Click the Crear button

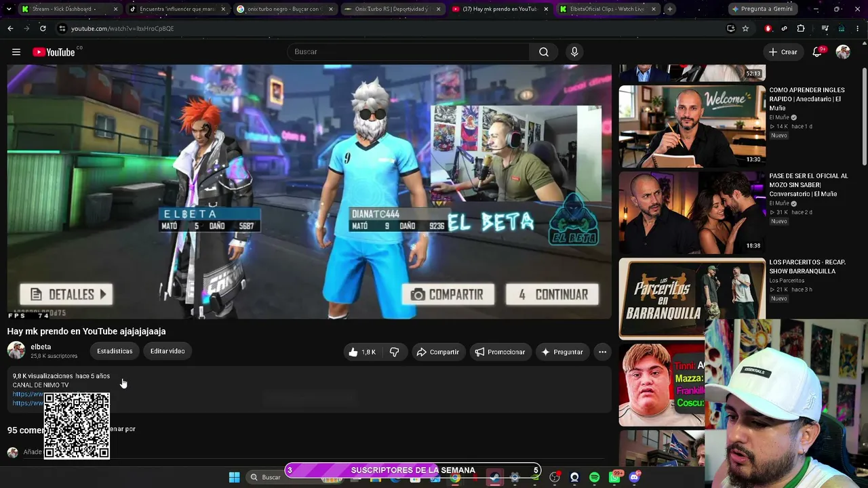coord(783,52)
